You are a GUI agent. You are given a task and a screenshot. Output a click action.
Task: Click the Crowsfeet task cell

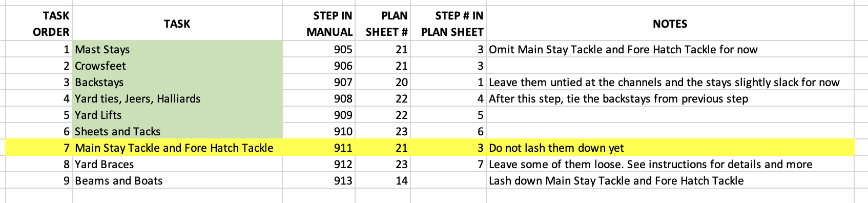click(x=177, y=66)
